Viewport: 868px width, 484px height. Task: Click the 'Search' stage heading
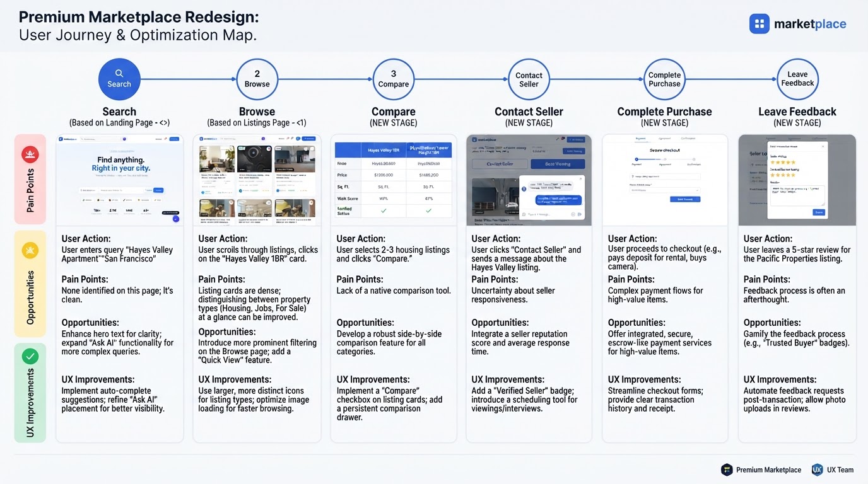tap(119, 112)
